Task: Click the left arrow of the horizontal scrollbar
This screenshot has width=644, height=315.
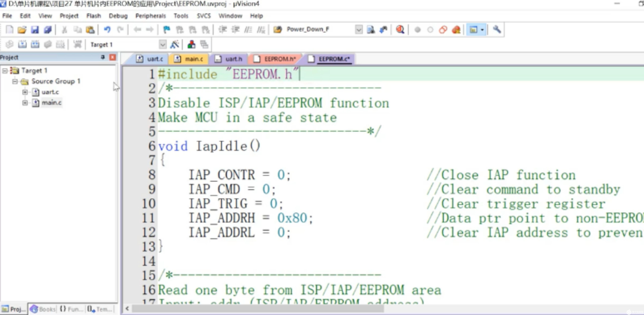Action: point(127,309)
